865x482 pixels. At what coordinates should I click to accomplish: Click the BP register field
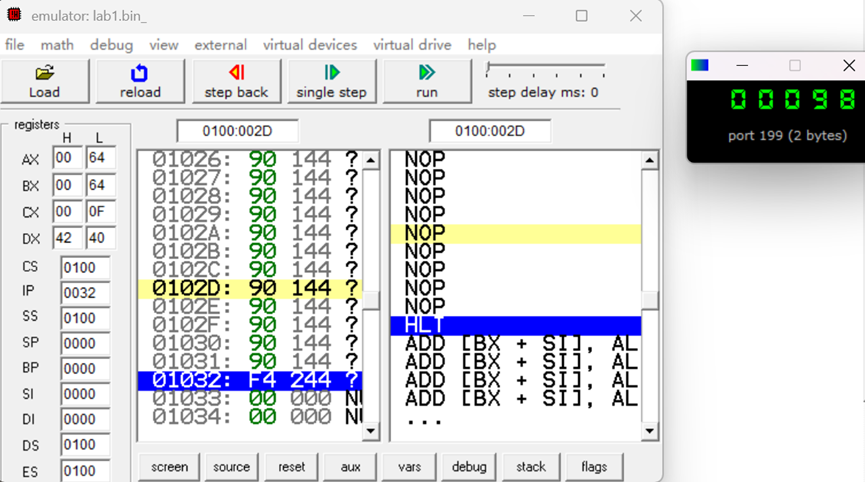[85, 369]
